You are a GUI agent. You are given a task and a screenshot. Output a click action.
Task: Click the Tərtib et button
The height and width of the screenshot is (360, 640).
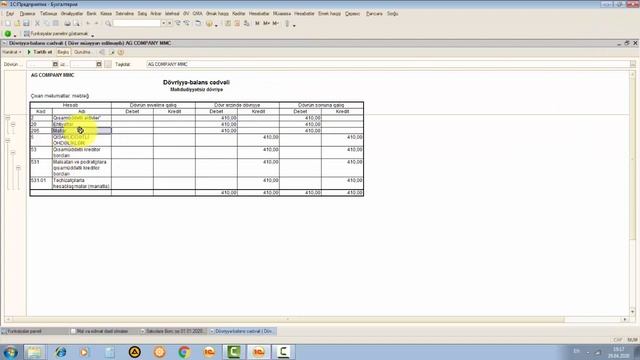(x=40, y=52)
